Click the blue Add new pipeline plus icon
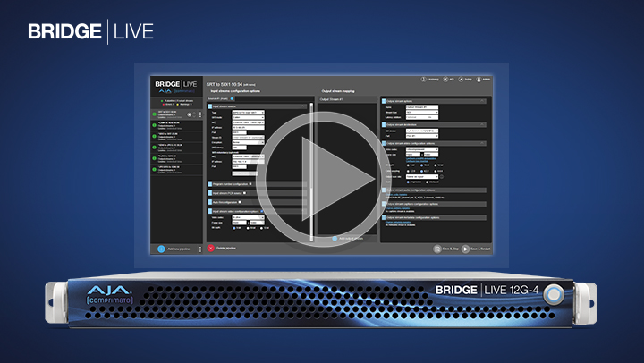Image resolution: width=644 pixels, height=363 pixels. coord(161,249)
